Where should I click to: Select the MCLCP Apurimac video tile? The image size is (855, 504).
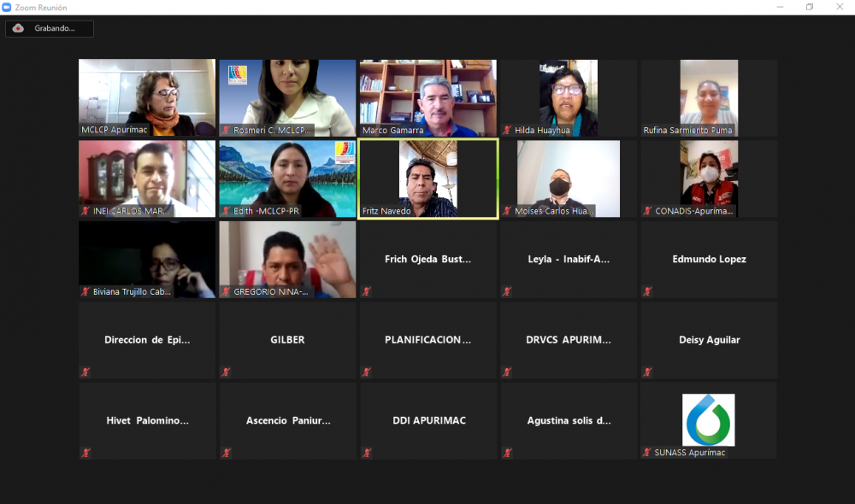click(147, 97)
